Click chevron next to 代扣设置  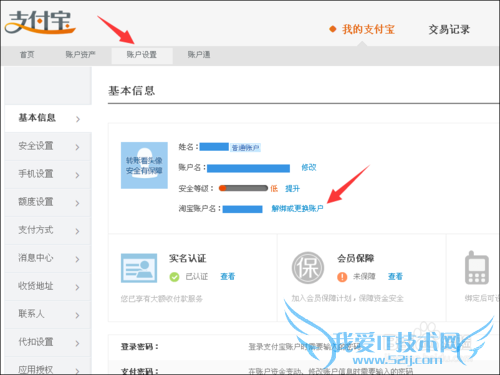[x=78, y=343]
